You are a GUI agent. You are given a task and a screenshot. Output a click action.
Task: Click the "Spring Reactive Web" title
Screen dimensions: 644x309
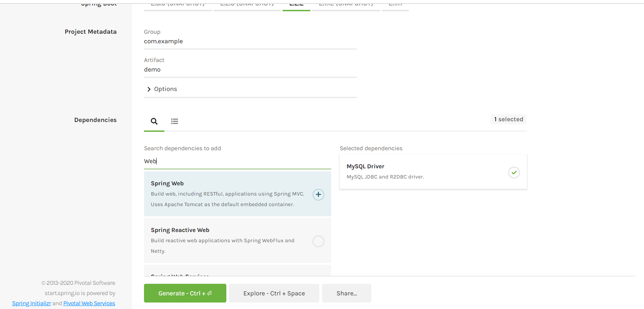(180, 230)
